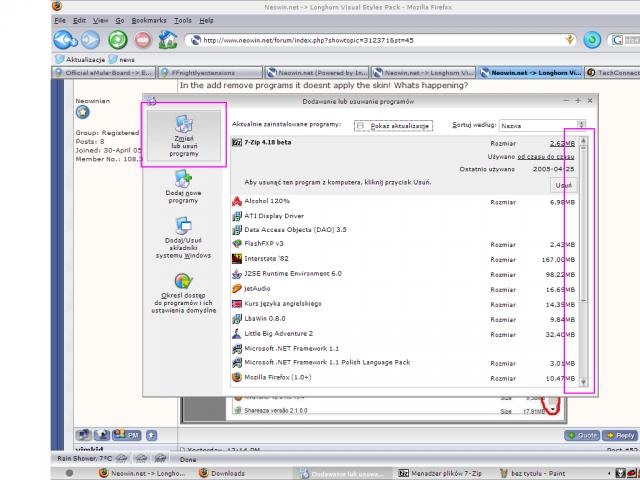Open the Bookmarks menu

(x=149, y=20)
